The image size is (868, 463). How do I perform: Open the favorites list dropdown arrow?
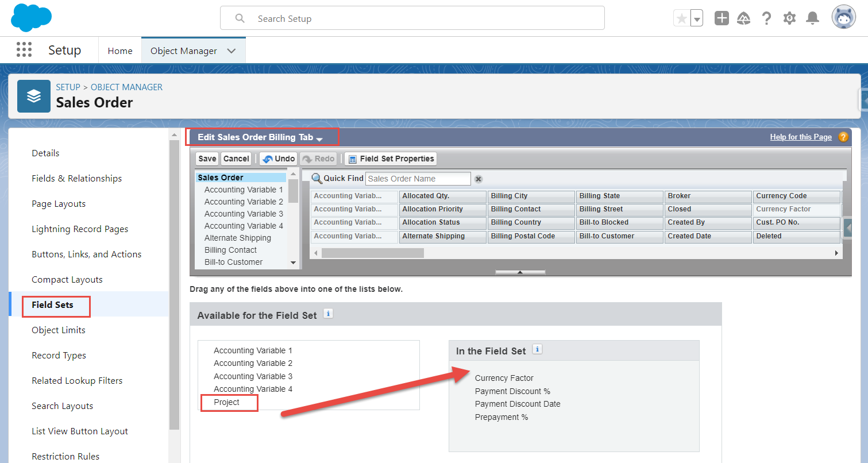pos(697,18)
